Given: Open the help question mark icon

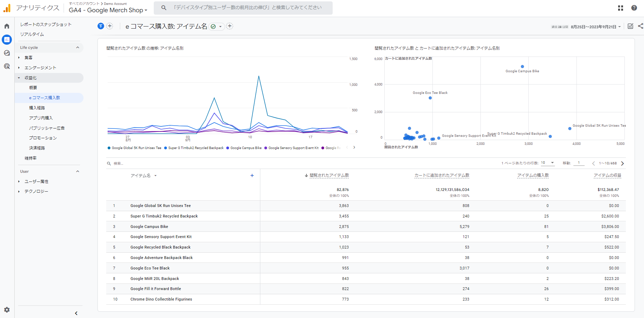Looking at the screenshot, I should click(634, 8).
